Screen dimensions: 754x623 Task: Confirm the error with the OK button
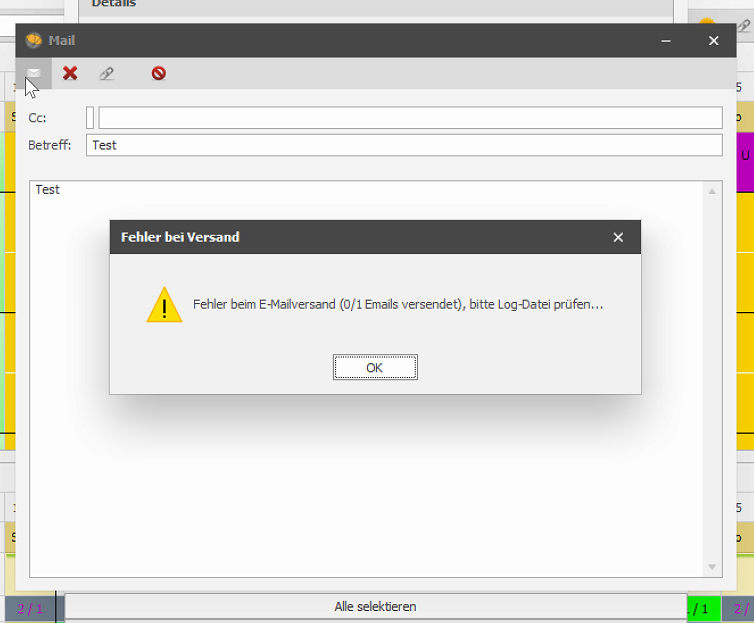pos(375,367)
